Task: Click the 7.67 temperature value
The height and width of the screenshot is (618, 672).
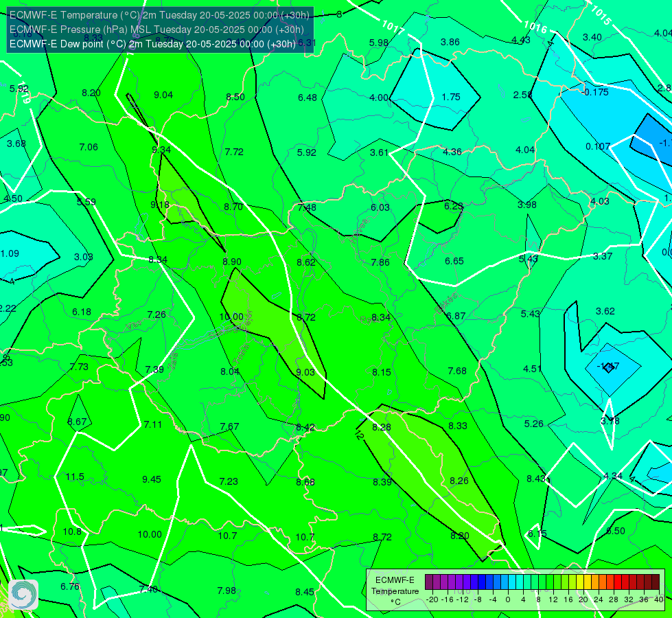Action: (x=229, y=426)
